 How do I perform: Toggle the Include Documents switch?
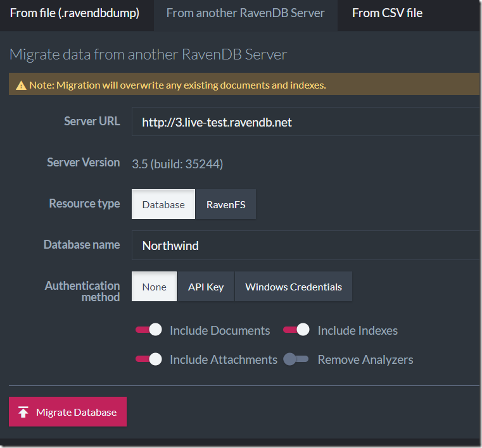tap(149, 330)
